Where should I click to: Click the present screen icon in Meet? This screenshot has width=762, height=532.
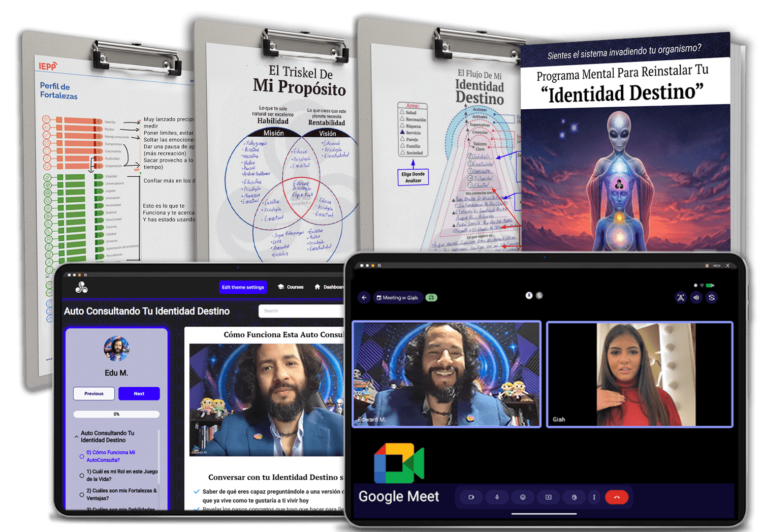(x=548, y=497)
